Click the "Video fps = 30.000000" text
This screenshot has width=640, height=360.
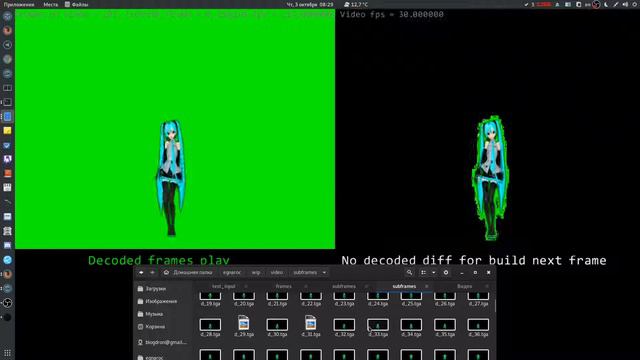(392, 14)
